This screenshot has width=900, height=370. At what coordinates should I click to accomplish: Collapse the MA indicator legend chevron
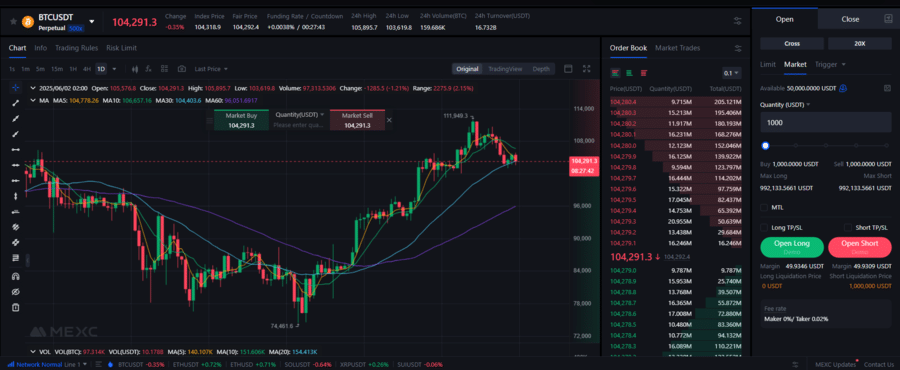click(33, 100)
